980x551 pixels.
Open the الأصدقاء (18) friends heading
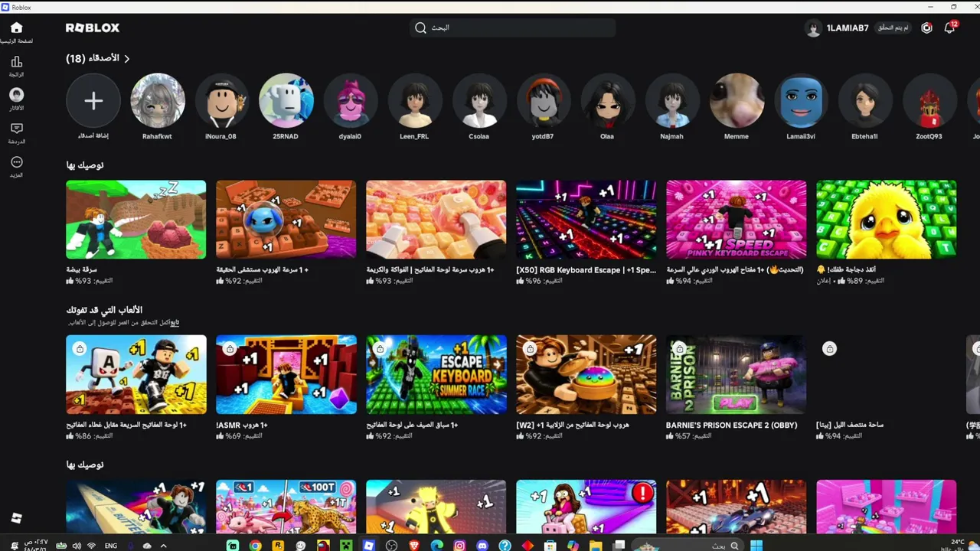[93, 59]
